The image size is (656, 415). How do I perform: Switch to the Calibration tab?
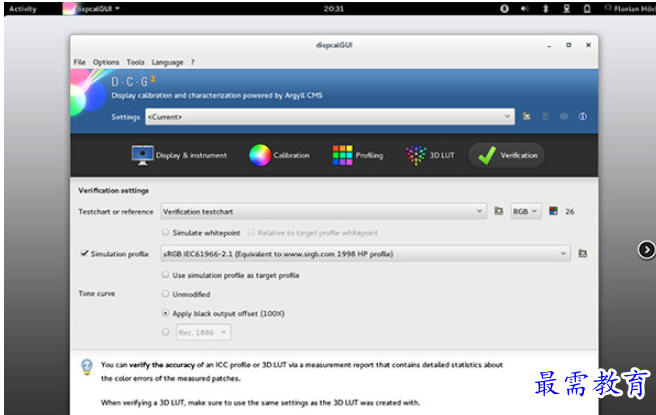[x=279, y=155]
